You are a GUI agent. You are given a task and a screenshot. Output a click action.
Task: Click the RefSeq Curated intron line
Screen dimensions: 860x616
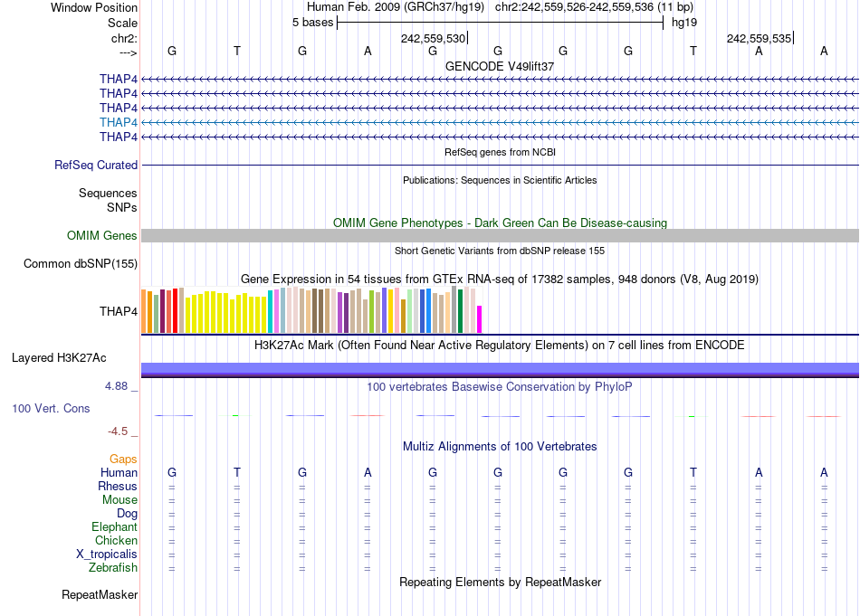coord(500,165)
